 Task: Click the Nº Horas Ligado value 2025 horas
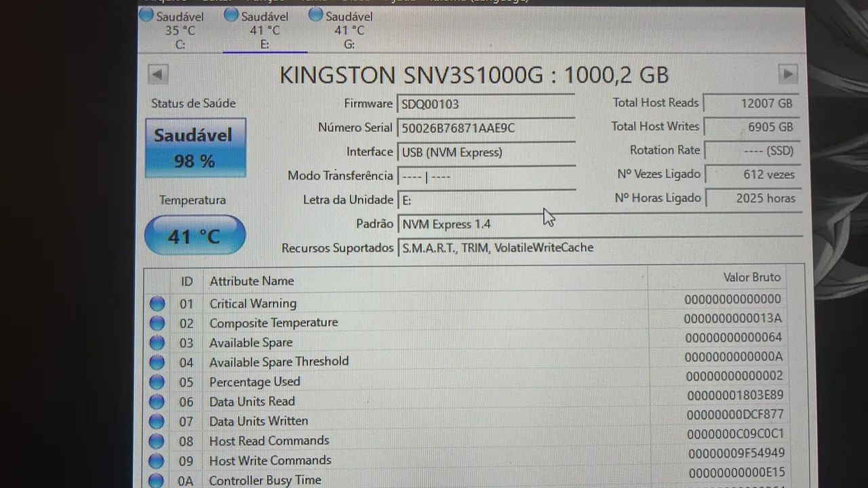point(753,199)
